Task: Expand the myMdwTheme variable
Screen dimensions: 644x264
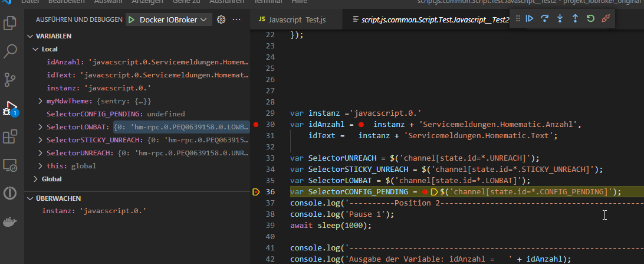Action: pos(40,101)
